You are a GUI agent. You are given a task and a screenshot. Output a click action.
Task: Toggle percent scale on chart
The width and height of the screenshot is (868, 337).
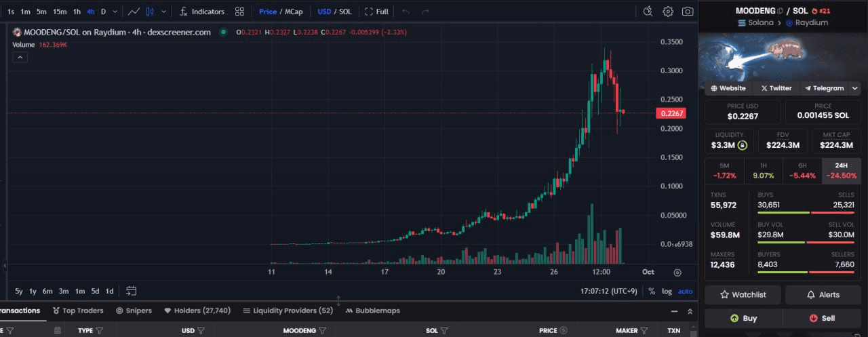tap(652, 291)
